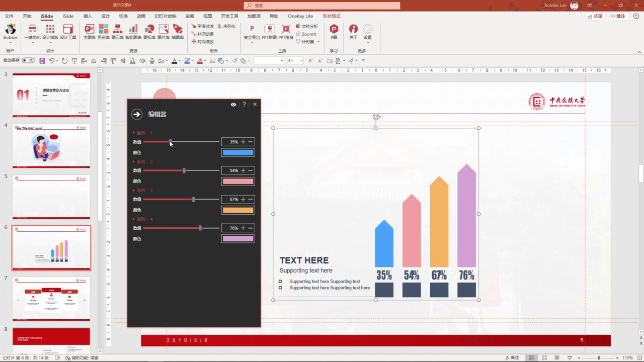The image size is (644, 362).
Task: Click 备注 notes button in status bar
Action: coord(512,357)
